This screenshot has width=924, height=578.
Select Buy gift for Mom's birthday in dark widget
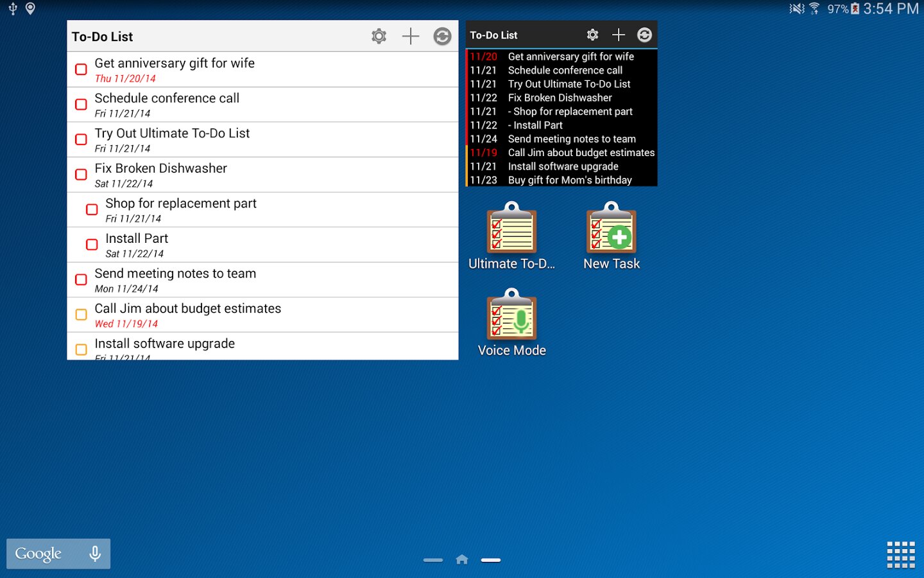[x=570, y=180]
